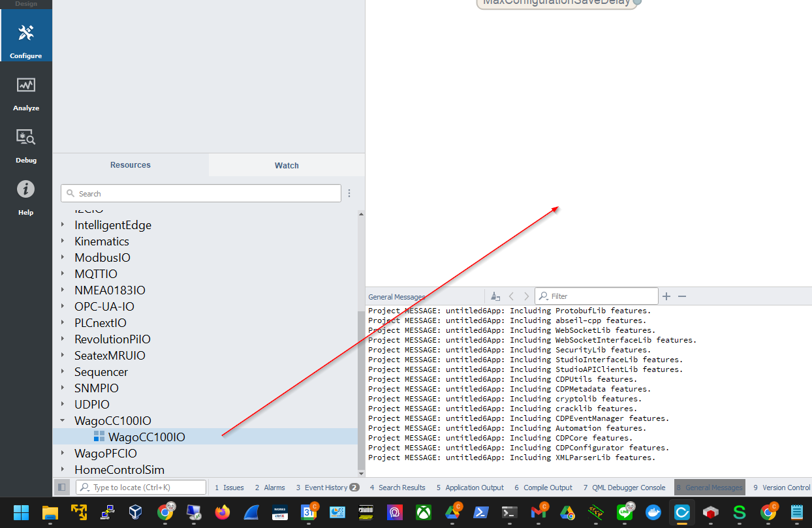Switch to the Watch tab
This screenshot has width=812, height=528.
287,165
